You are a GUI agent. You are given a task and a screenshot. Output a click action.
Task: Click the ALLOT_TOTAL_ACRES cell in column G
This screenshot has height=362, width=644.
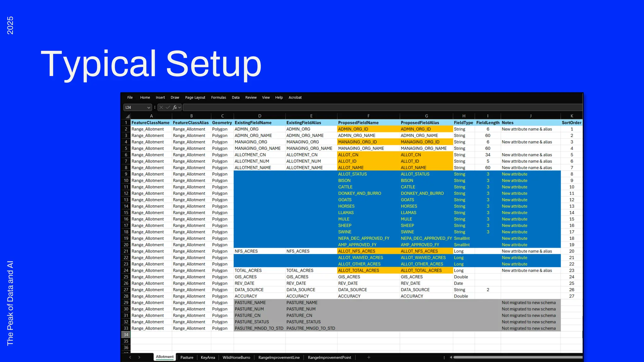tap(426, 271)
